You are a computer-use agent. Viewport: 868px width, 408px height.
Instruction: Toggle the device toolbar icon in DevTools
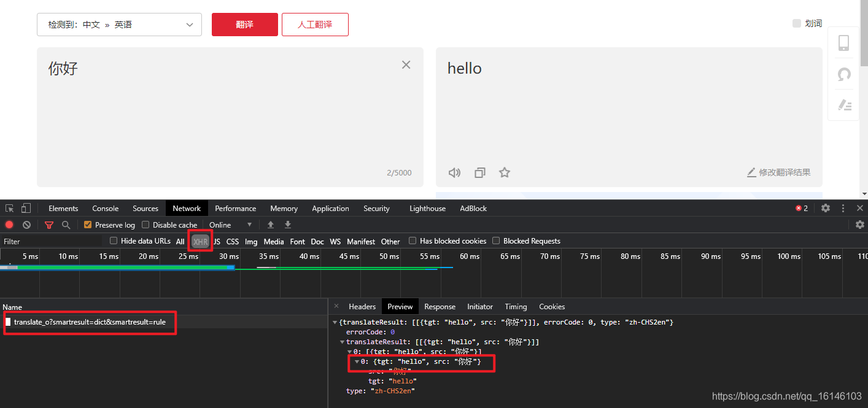[26, 209]
